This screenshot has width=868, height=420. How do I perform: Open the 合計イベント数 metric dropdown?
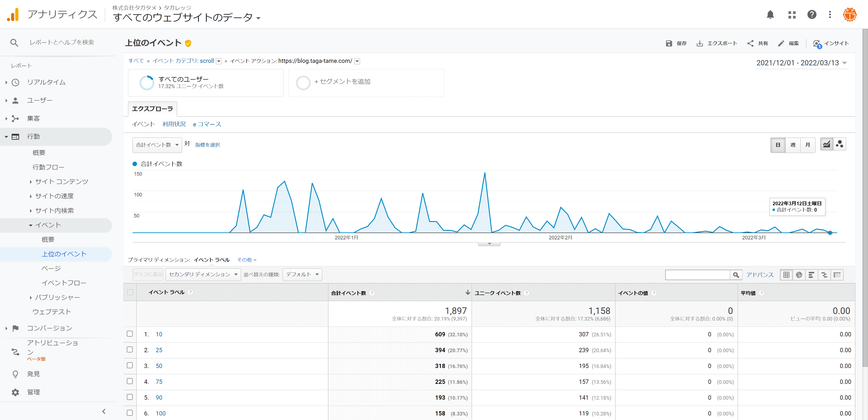tap(157, 145)
